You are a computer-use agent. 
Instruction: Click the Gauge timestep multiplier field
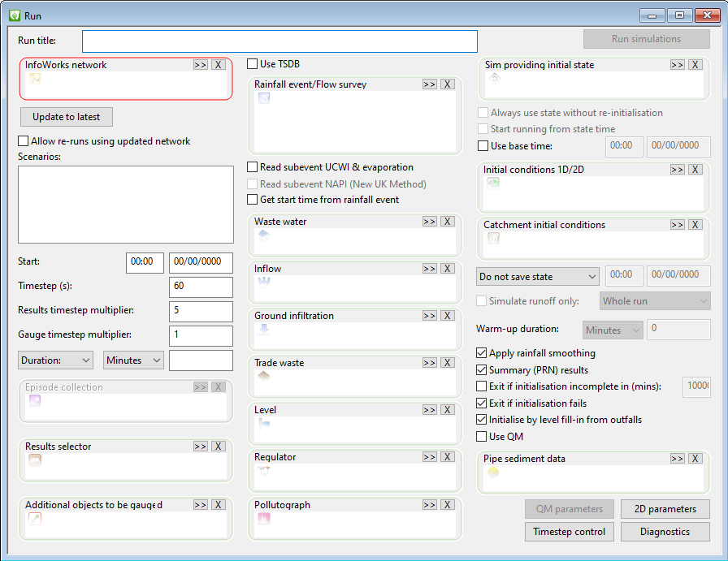[x=201, y=336]
